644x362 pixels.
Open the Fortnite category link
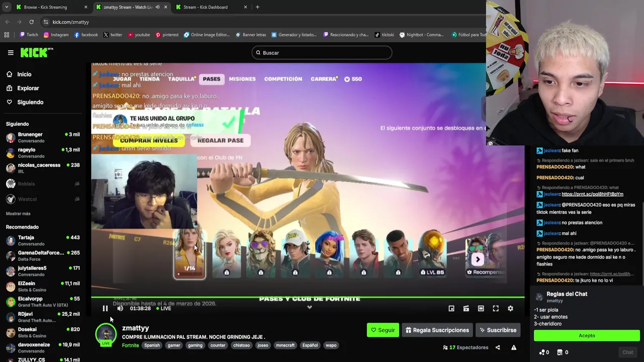coord(130,345)
